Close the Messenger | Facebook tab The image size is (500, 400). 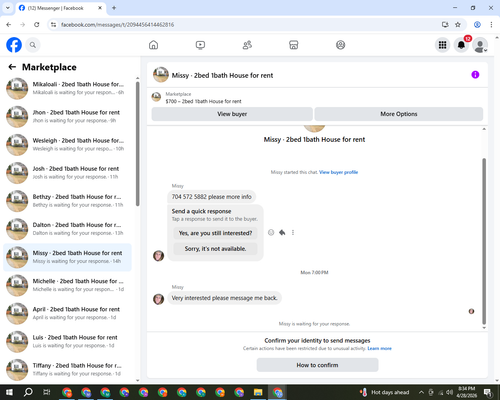100,8
